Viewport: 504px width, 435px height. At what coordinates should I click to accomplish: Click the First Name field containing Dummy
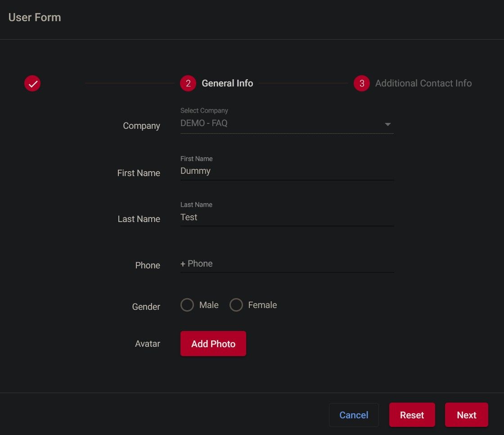point(287,171)
